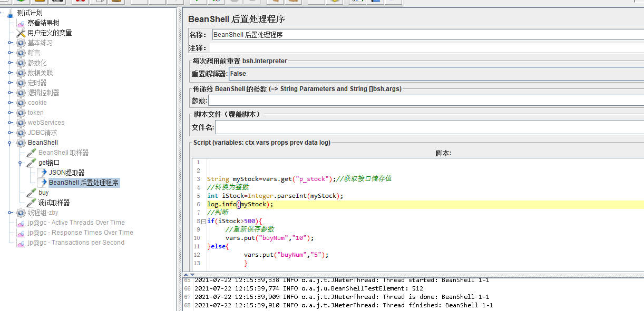Click the gear icon of JDBC请求 thread group

point(21,133)
